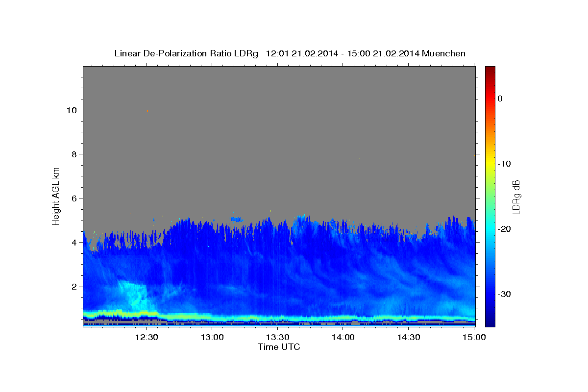Click the '14:00' time axis label
Viewport: 588px width, 392px height.
[x=343, y=337]
